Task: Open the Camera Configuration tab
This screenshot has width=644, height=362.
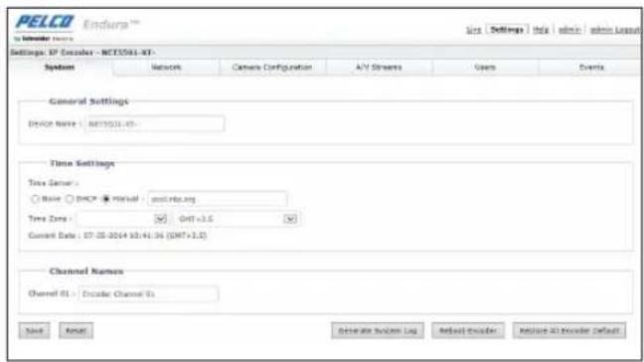Action: [x=272, y=68]
